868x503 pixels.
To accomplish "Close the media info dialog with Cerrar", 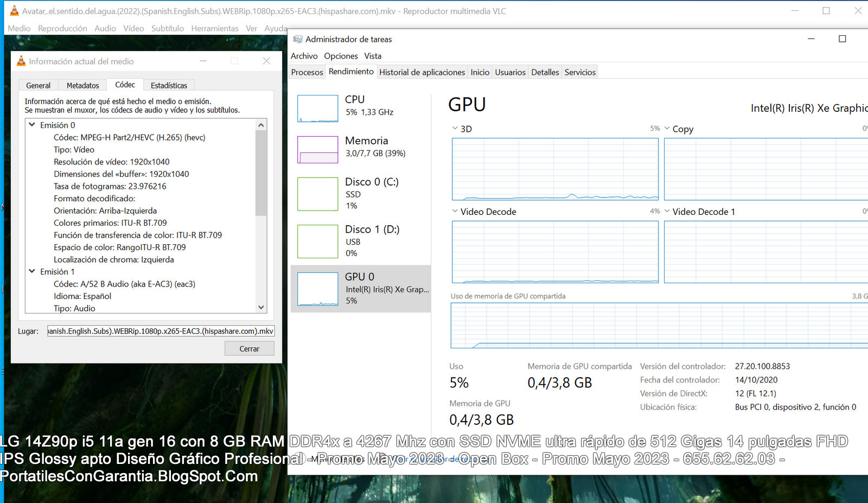I will click(x=250, y=348).
